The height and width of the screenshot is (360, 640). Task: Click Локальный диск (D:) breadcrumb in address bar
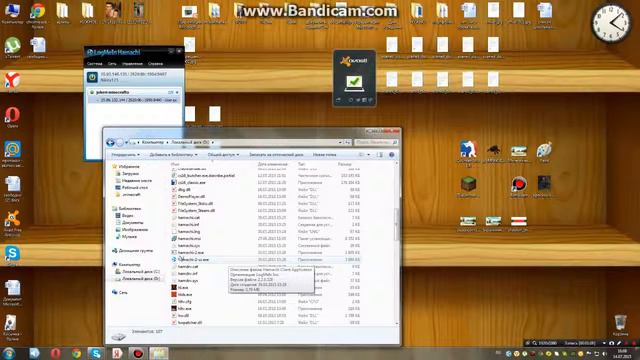click(190, 142)
